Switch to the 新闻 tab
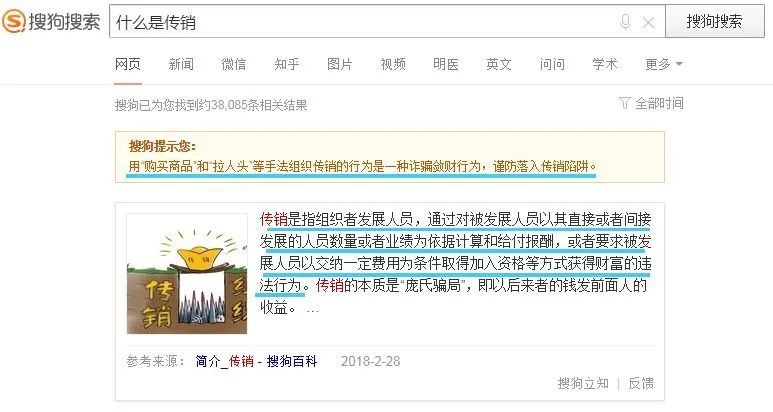 [x=181, y=64]
